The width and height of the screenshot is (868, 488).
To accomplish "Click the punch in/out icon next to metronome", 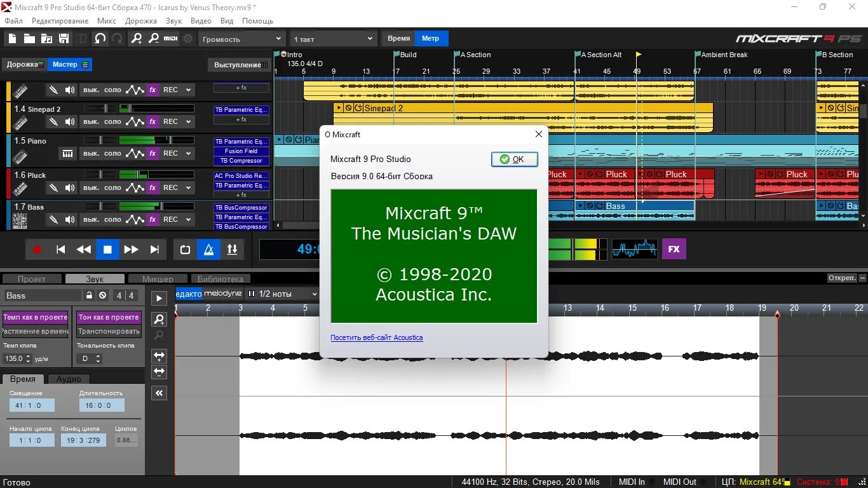I will click(233, 249).
